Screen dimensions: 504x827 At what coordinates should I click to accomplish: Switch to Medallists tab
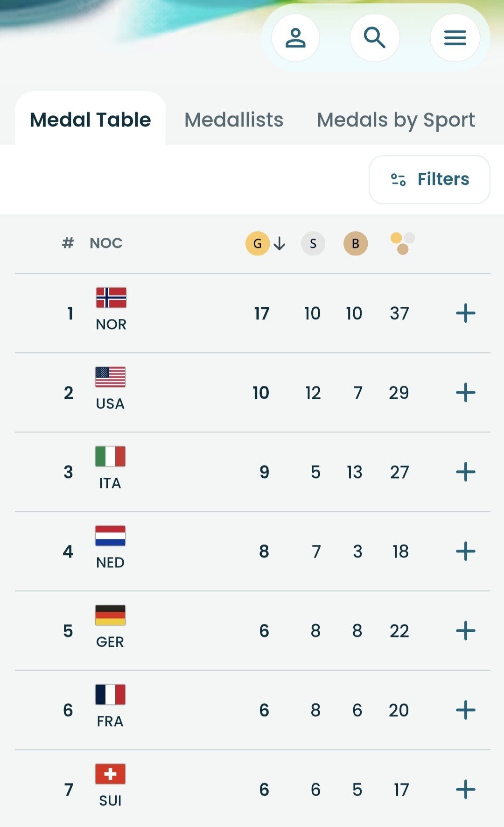pos(234,120)
